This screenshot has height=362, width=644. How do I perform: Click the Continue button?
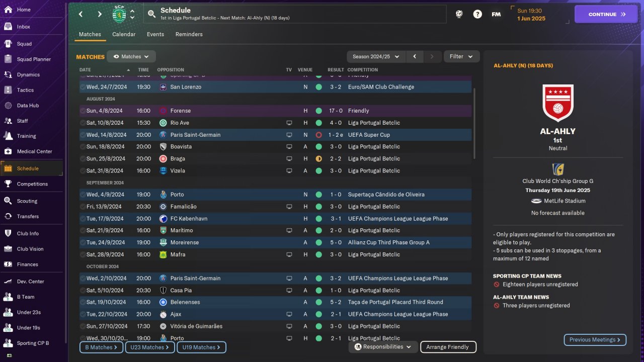[606, 14]
